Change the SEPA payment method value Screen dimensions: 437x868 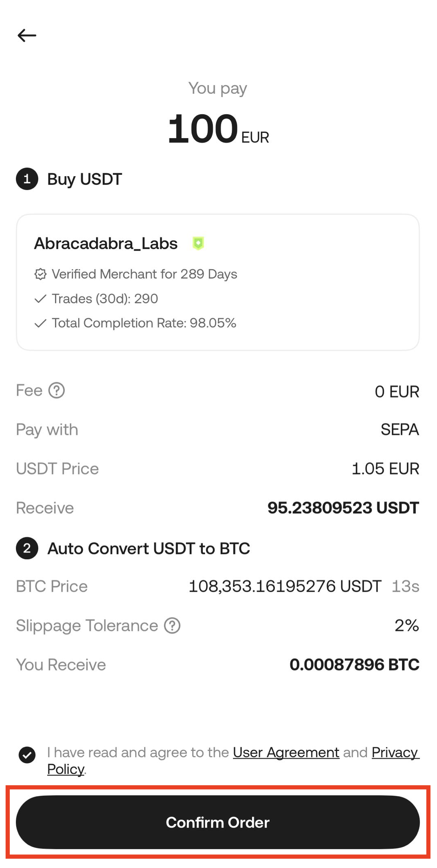tap(400, 429)
